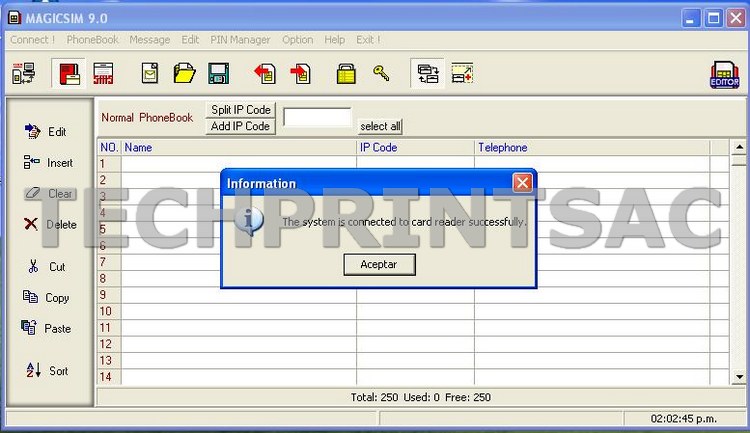Screen dimensions: 750x433
Task: Click the IP Code column header
Action: click(415, 147)
